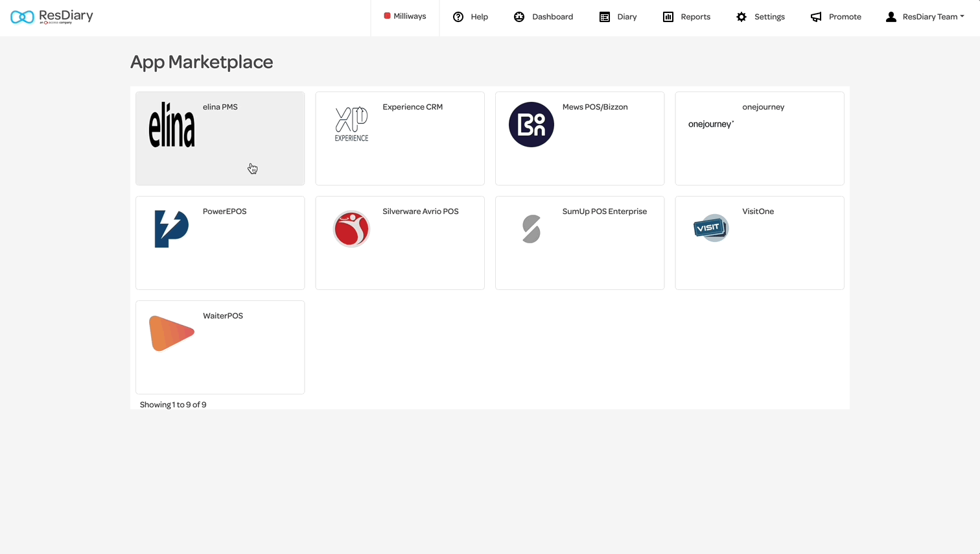Click the Promote megaphone icon

pyautogui.click(x=816, y=17)
